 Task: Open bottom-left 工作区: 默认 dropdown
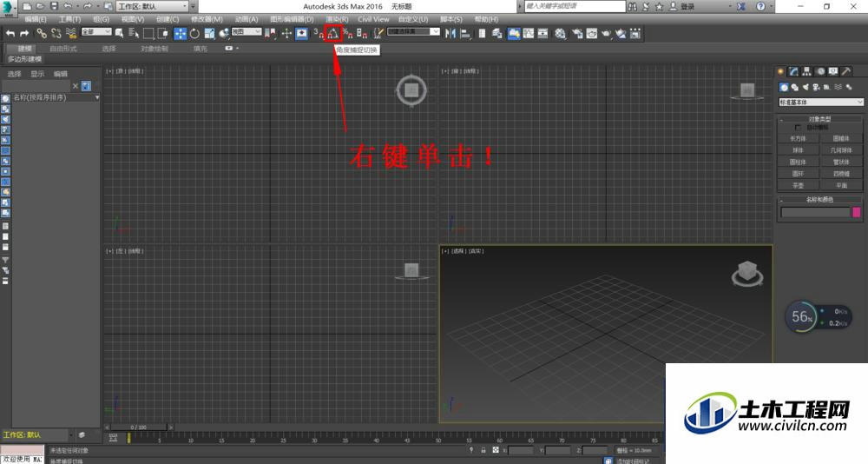(37, 435)
